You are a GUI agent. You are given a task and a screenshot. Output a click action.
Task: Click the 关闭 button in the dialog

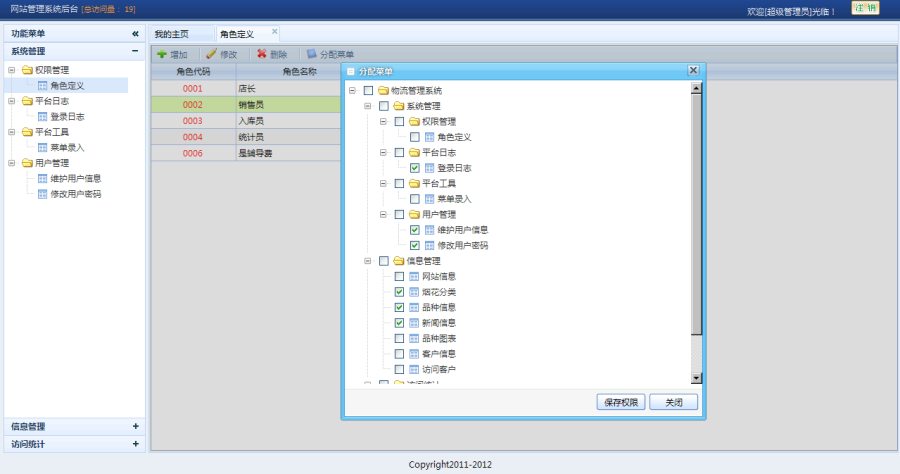click(674, 402)
